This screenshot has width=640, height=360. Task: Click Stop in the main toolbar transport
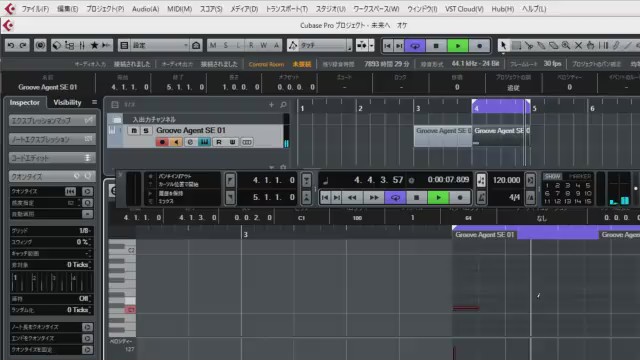point(436,46)
